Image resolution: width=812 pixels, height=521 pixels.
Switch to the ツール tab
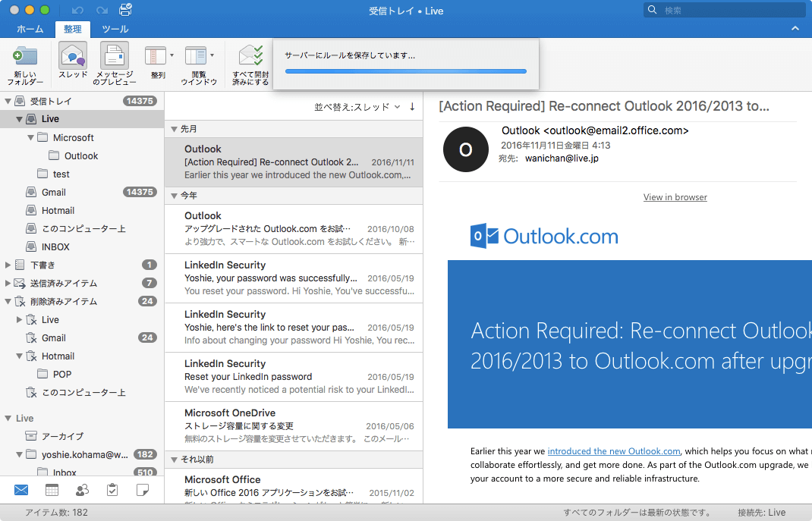pos(115,29)
